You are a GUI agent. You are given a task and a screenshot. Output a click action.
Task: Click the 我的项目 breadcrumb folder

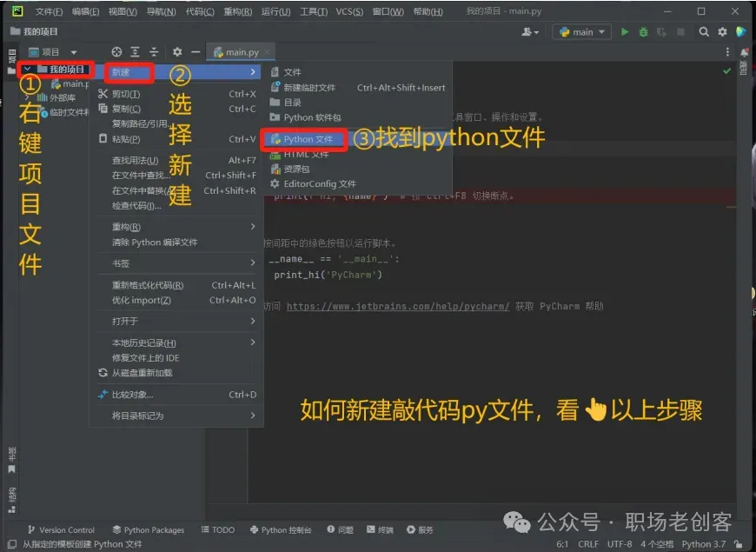(x=34, y=32)
